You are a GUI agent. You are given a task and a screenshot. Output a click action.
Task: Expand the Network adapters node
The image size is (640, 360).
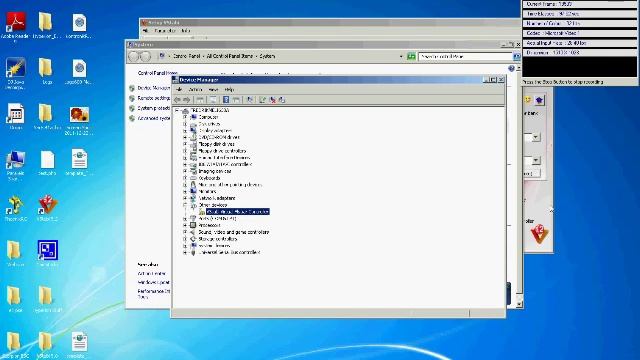pyautogui.click(x=185, y=198)
